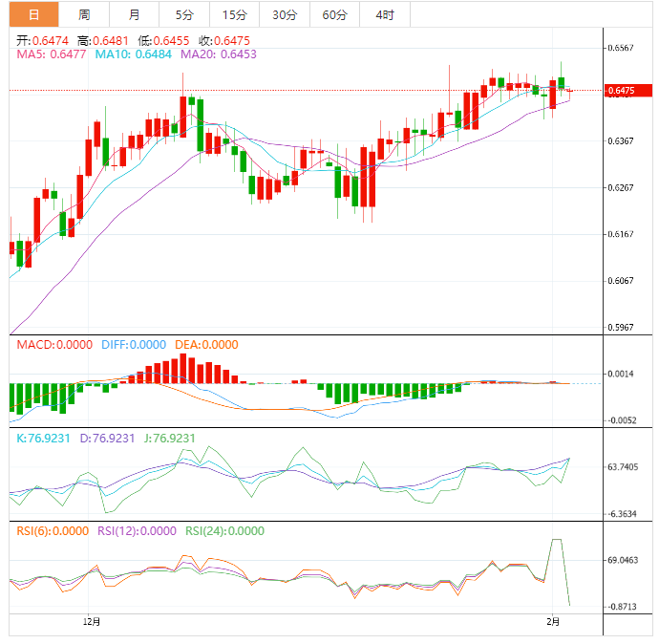Open the 月 monthly chart tab
This screenshot has width=659, height=644.
coord(134,14)
